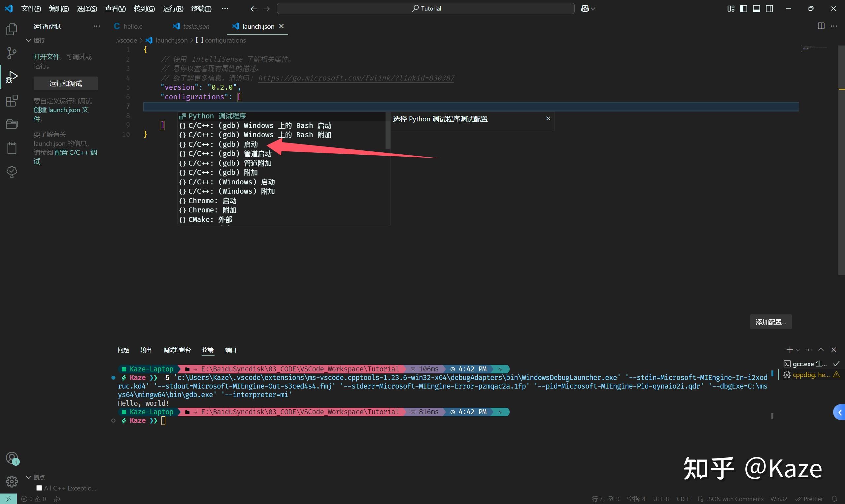Switch to the hello.c tab
This screenshot has width=845, height=504.
[132, 26]
